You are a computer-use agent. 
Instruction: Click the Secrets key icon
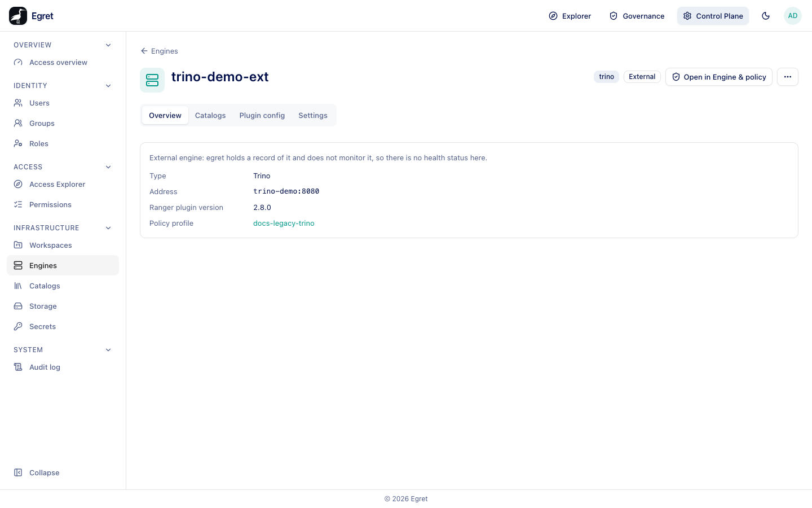coord(18,327)
